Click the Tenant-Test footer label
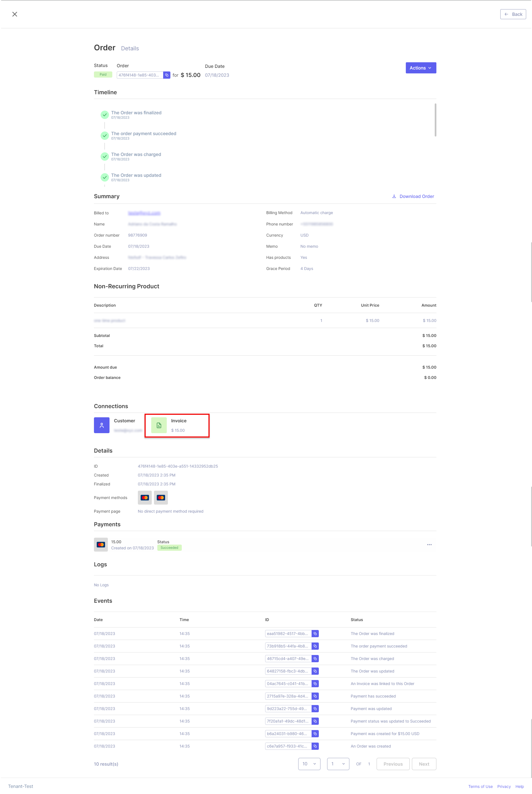Viewport: 532px width, 794px height. [21, 786]
